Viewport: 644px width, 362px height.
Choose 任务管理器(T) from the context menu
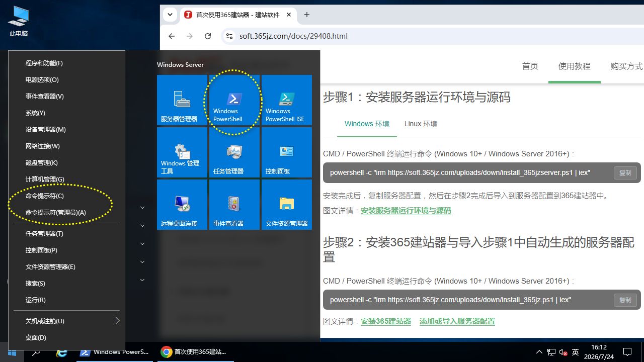pos(66,233)
